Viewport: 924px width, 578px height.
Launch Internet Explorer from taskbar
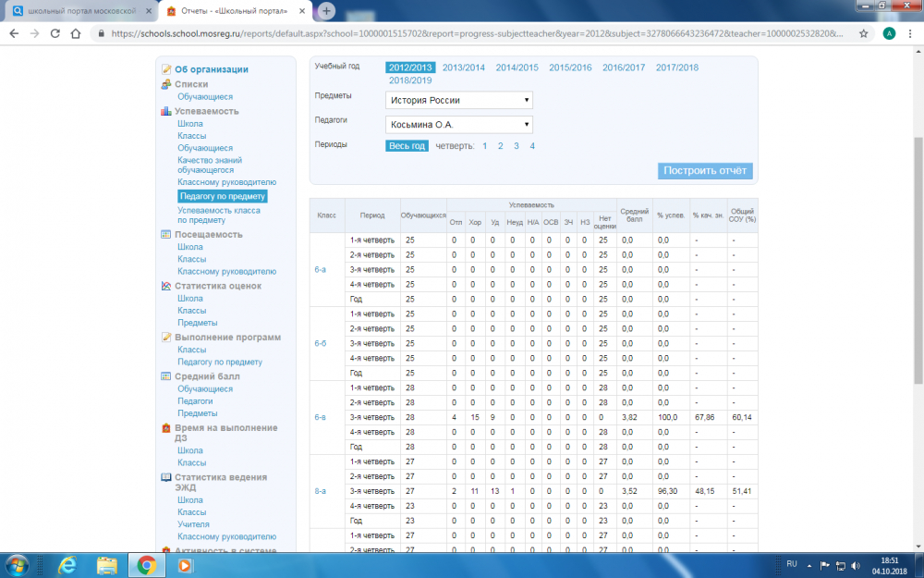click(x=67, y=566)
